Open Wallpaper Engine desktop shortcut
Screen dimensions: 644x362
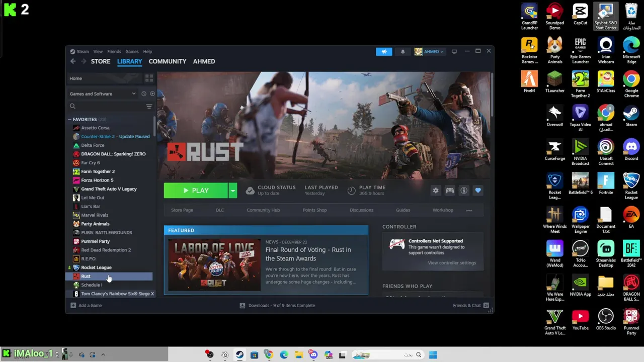tap(580, 220)
